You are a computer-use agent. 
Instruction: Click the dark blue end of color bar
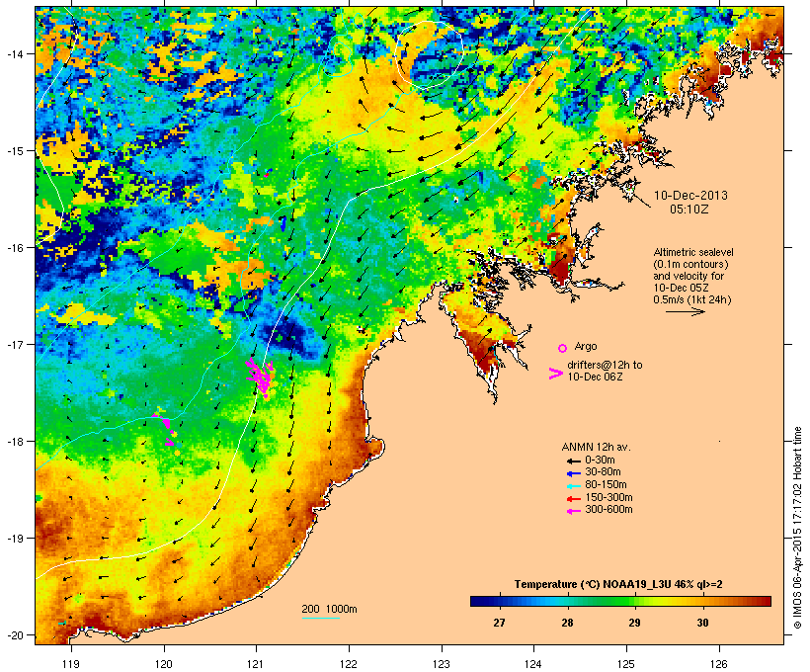click(x=474, y=601)
